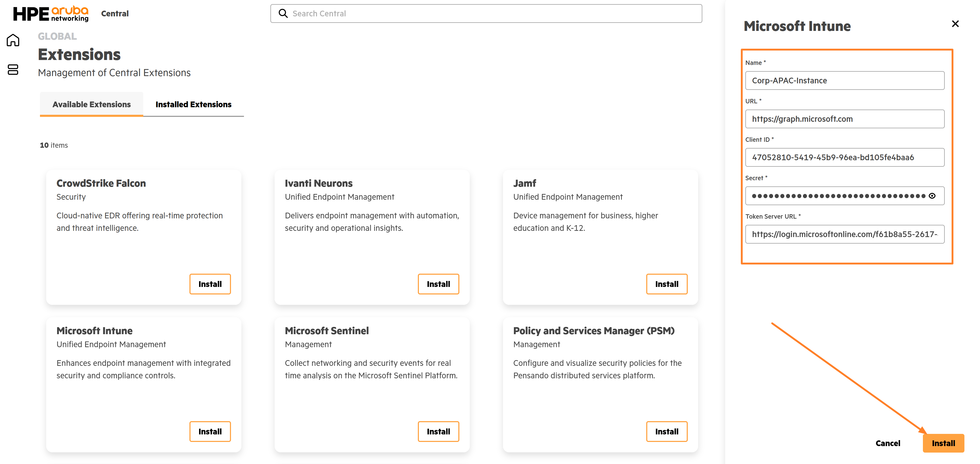Click the search magnifier icon
This screenshot has height=464, width=980.
pos(283,13)
